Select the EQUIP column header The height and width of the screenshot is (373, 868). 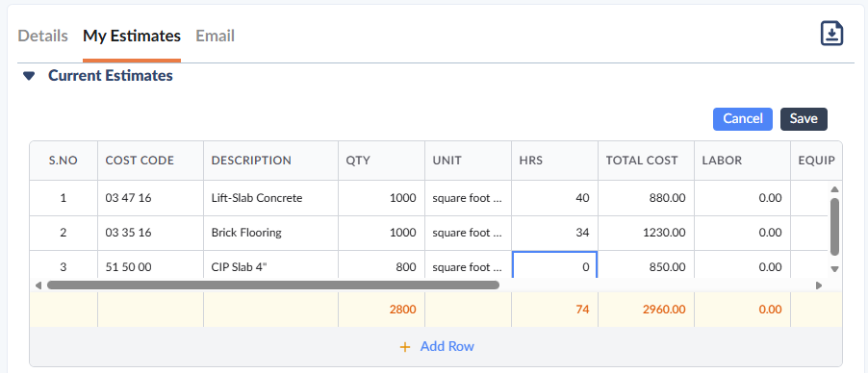point(816,161)
